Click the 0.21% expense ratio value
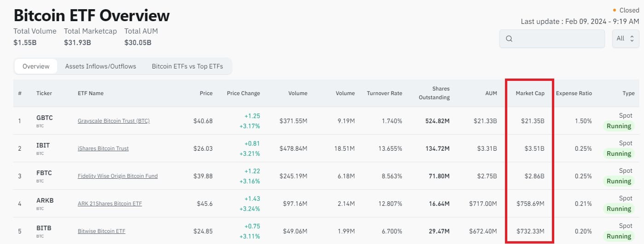The width and height of the screenshot is (644, 244). [x=583, y=204]
